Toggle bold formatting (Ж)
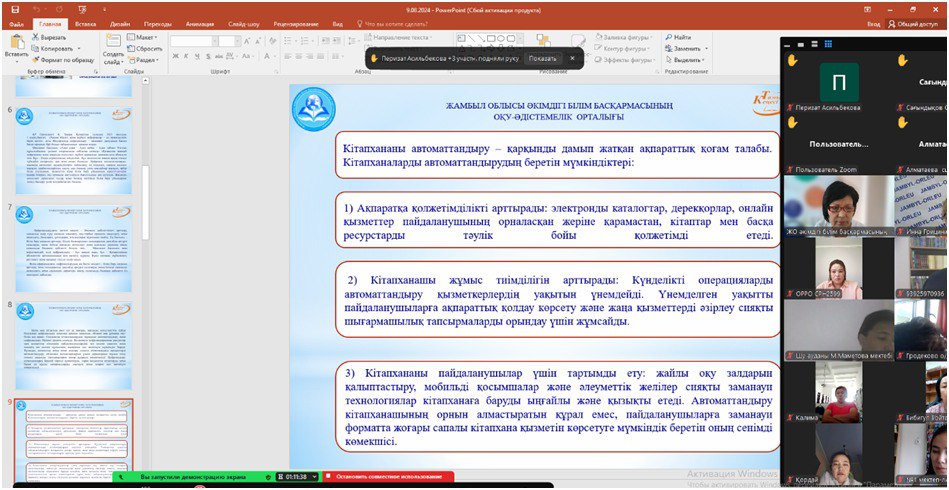 click(x=176, y=56)
